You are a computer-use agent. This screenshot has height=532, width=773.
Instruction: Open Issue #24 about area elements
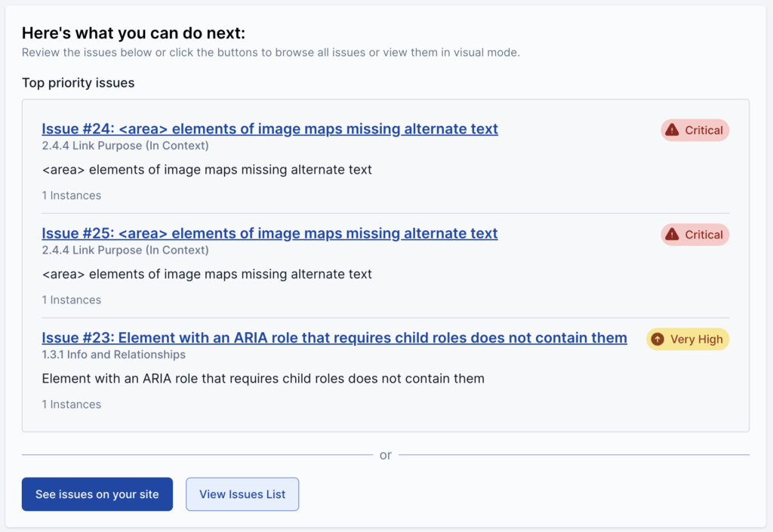click(269, 129)
